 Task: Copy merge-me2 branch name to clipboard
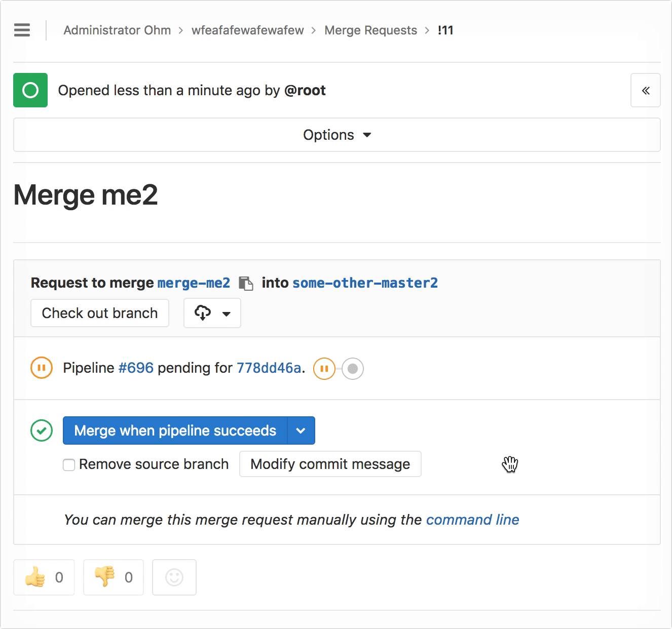246,284
